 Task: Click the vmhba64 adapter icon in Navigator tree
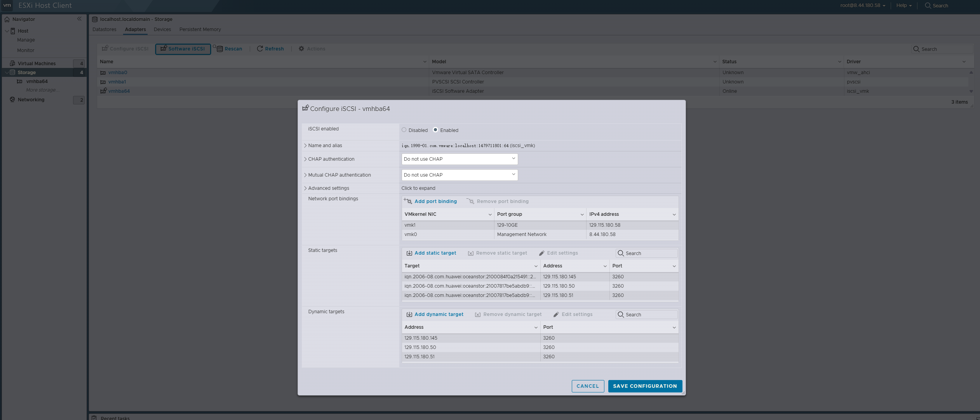(19, 82)
